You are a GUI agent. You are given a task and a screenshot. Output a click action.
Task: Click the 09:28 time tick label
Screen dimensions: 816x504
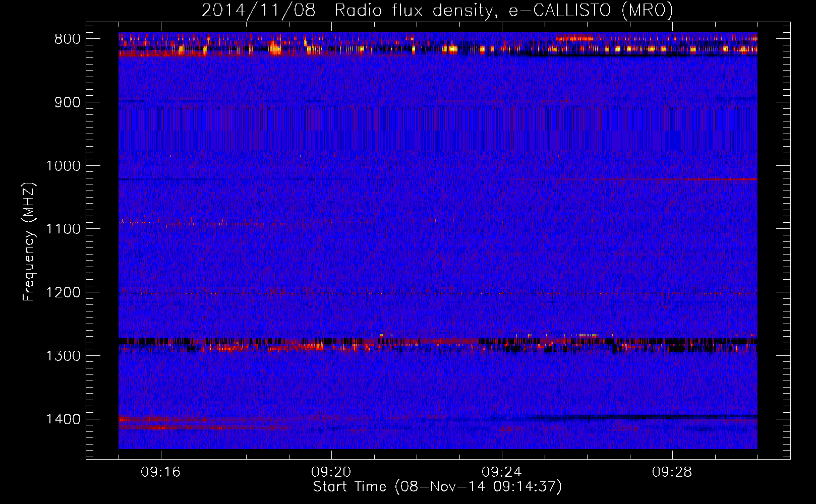coord(672,472)
